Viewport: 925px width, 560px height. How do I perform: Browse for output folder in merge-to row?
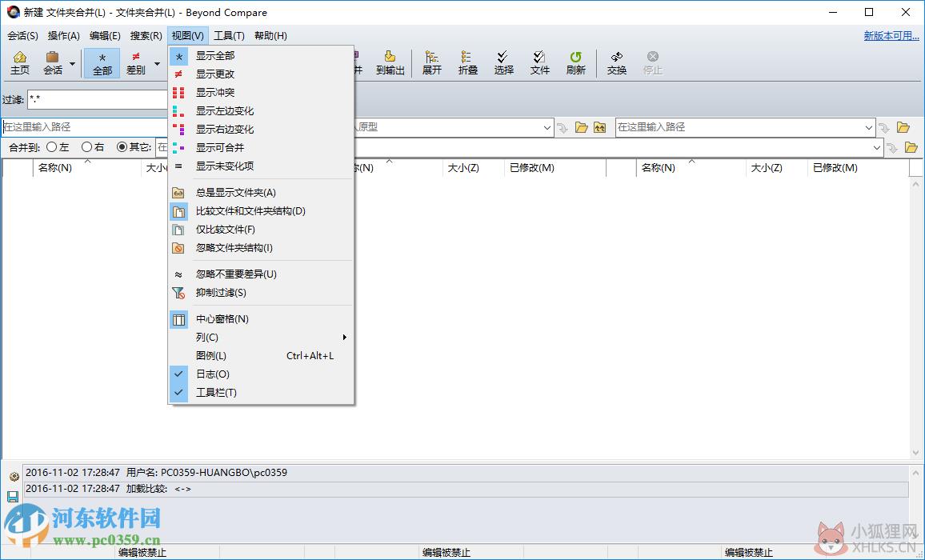(x=911, y=147)
